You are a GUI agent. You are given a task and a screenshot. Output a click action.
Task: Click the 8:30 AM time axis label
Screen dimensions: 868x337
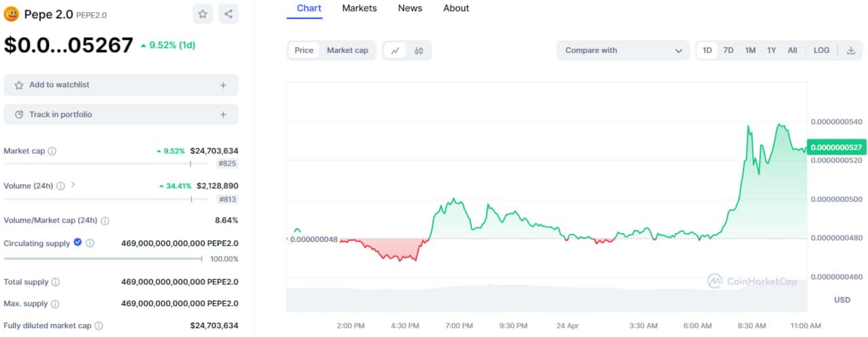752,325
